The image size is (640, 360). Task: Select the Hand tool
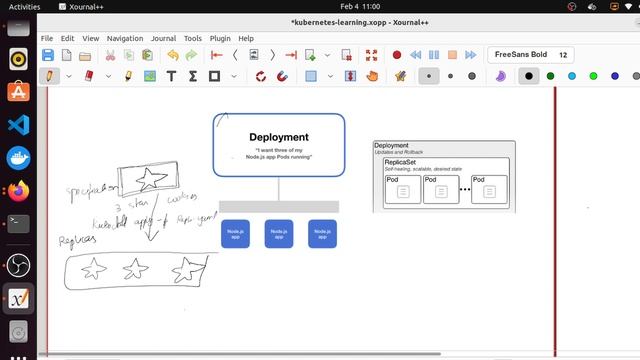point(372,76)
